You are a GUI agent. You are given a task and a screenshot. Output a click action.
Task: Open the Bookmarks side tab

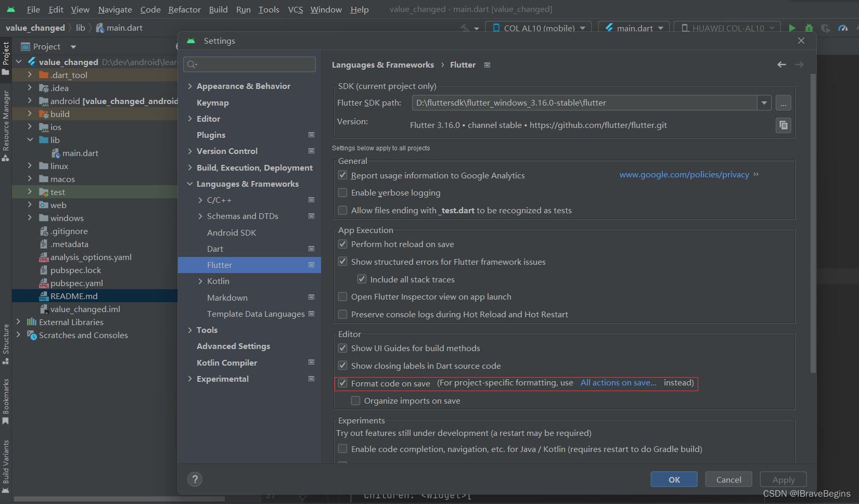(6, 401)
